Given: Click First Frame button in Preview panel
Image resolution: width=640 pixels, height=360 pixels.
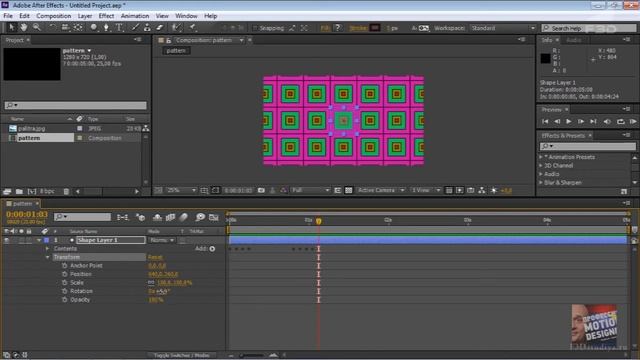Looking at the screenshot, I should coord(545,121).
